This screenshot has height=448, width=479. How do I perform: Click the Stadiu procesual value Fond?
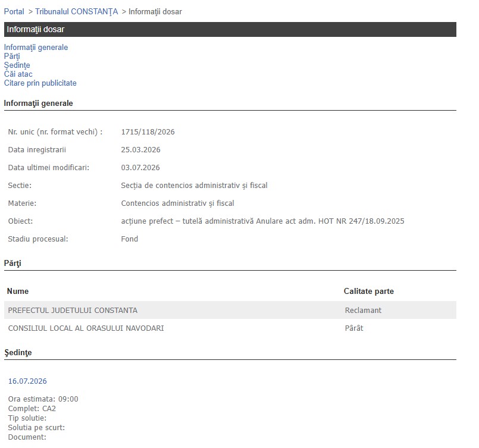[x=130, y=239]
